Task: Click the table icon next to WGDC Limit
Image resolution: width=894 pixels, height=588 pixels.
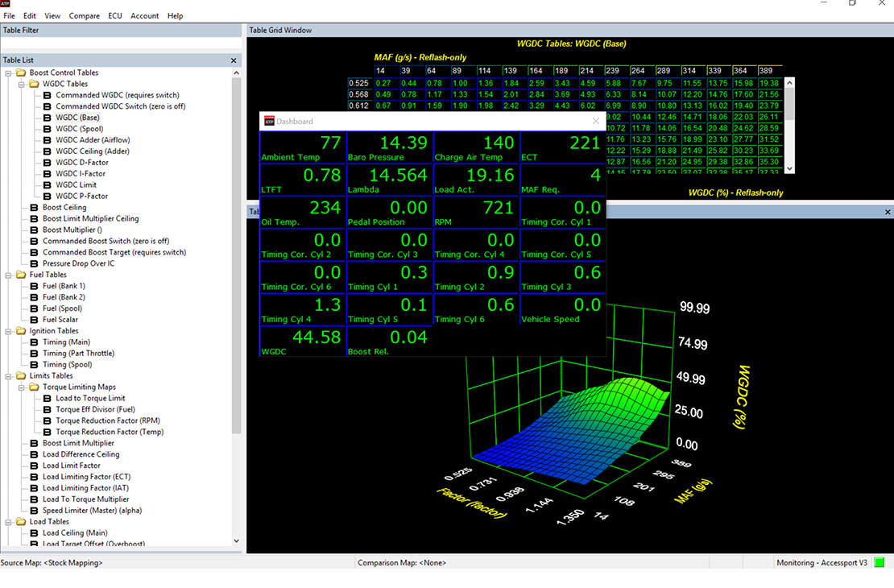Action: (48, 184)
